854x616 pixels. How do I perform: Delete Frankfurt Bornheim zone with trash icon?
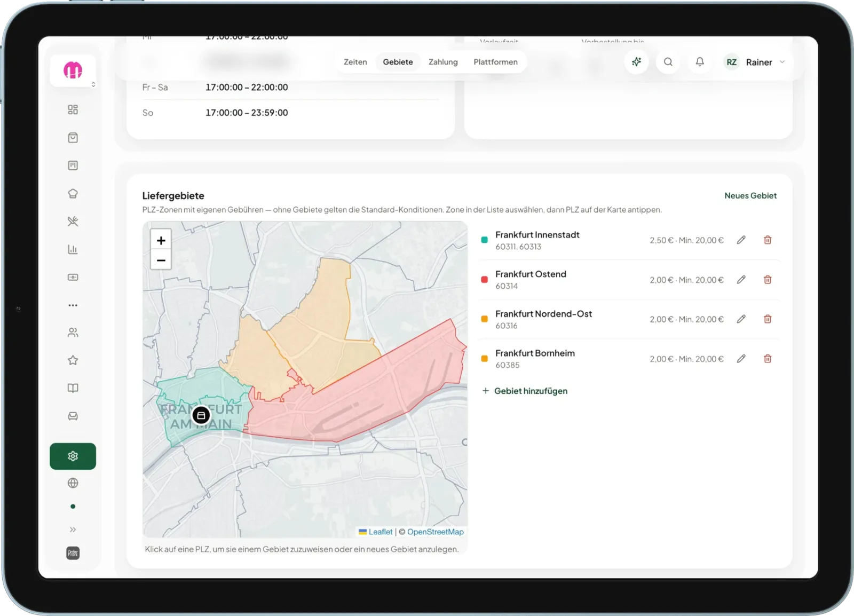pos(768,359)
